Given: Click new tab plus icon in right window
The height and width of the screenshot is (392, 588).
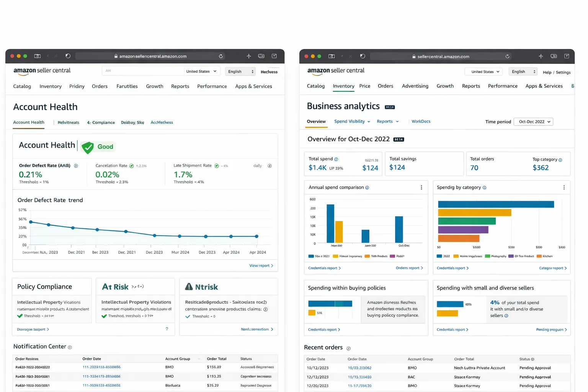Looking at the screenshot, I should [x=541, y=56].
